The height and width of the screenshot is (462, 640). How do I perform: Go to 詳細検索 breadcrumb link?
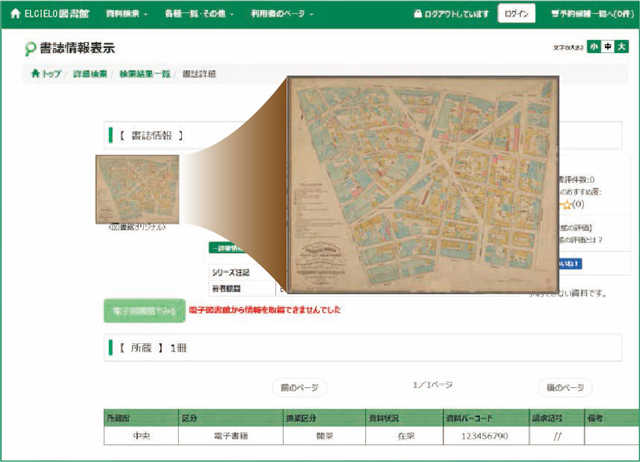pyautogui.click(x=90, y=74)
